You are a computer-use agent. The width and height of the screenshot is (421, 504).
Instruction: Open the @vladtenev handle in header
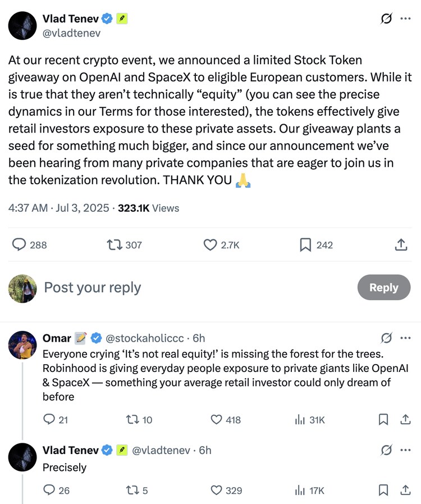[x=71, y=33]
